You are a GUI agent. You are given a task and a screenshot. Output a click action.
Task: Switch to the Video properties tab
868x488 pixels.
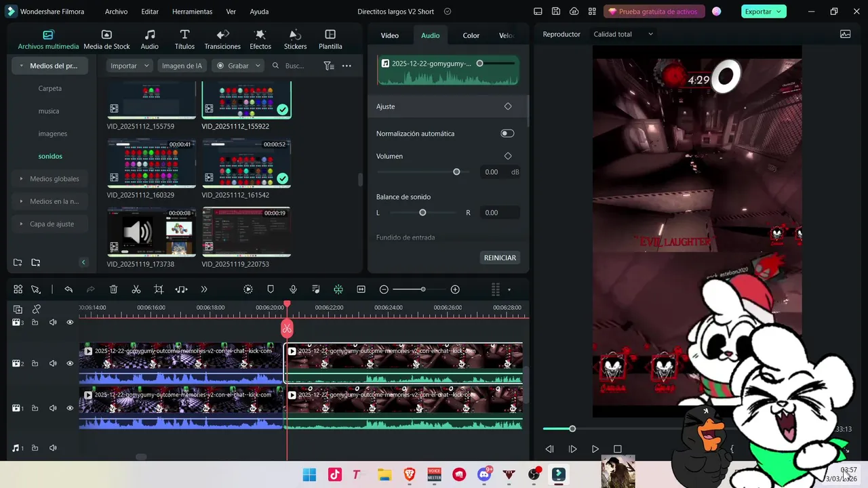pyautogui.click(x=390, y=35)
